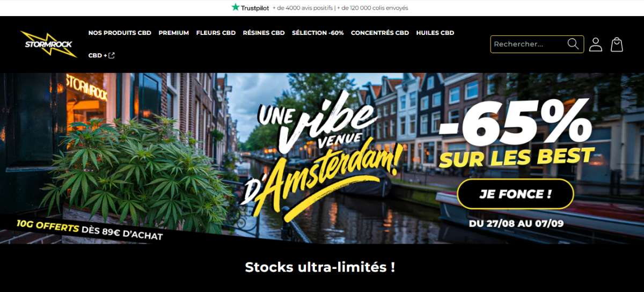Click the Trustpilot star logo

[x=236, y=8]
